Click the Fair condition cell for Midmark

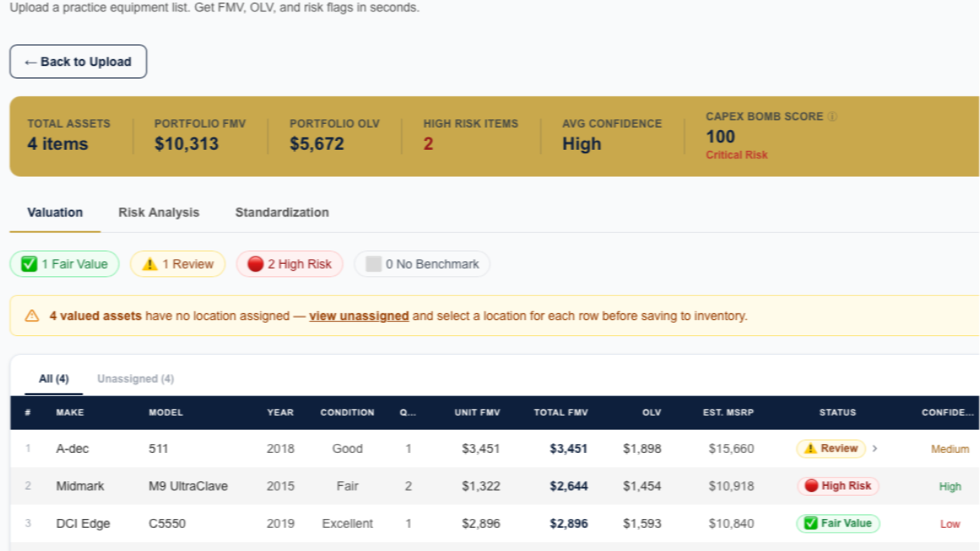tap(348, 486)
